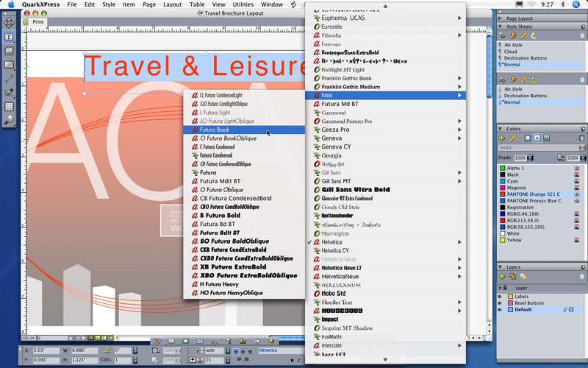Collapse the Style Sheets panel
This screenshot has height=368, width=588.
pos(500,26)
